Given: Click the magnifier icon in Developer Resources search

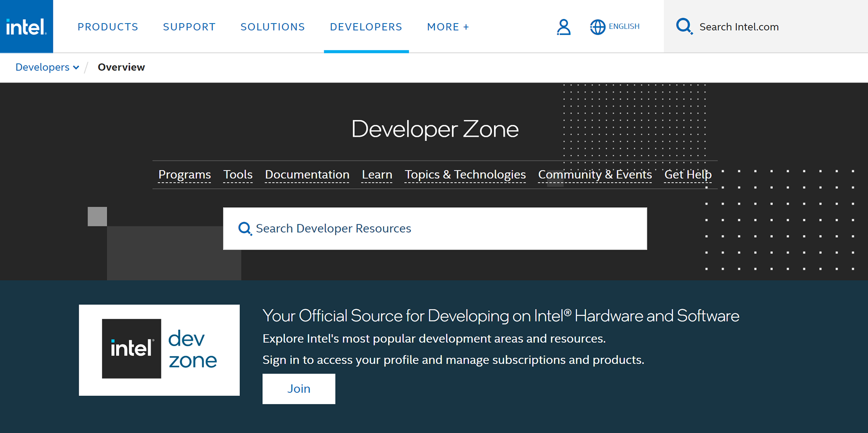Looking at the screenshot, I should tap(245, 228).
